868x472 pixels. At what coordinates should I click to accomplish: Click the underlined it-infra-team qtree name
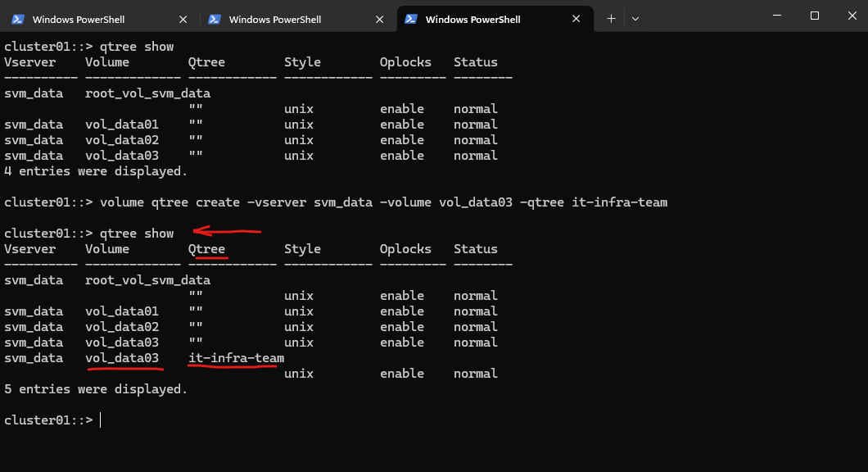236,358
